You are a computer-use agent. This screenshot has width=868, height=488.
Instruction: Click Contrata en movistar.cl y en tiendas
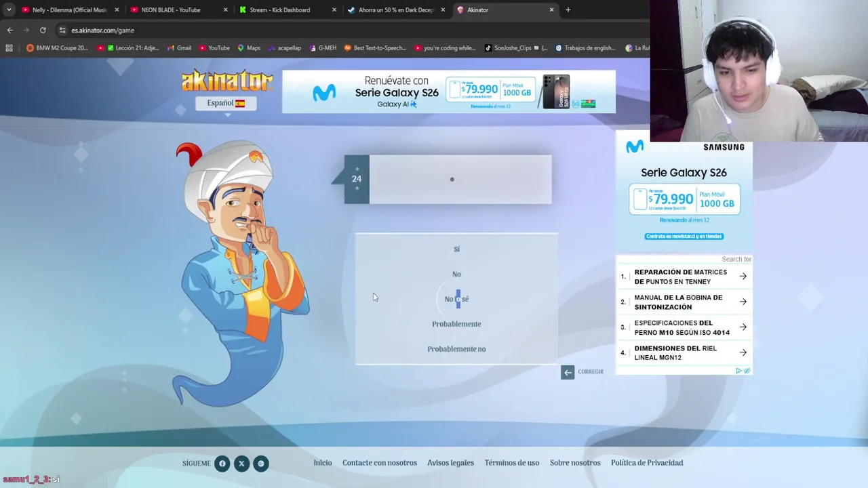pyautogui.click(x=684, y=236)
